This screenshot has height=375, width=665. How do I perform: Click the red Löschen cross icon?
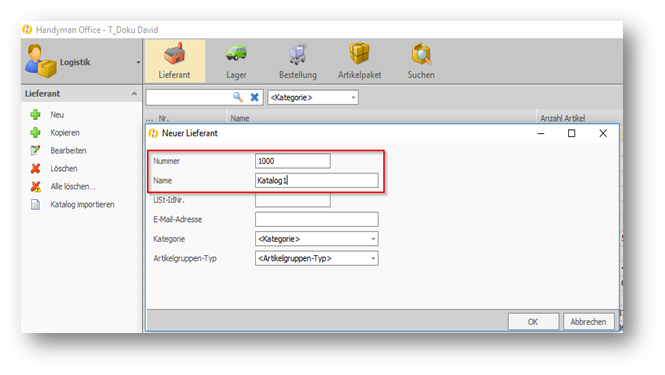click(36, 168)
